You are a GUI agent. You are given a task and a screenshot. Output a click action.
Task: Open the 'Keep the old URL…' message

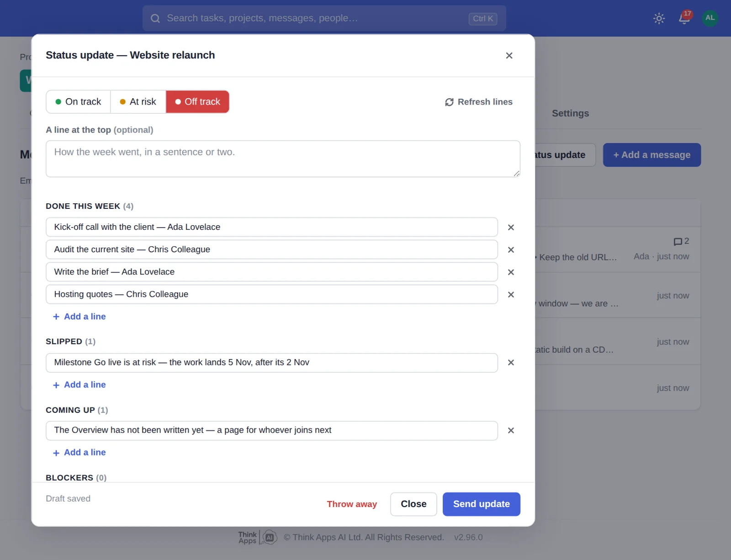pos(577,257)
